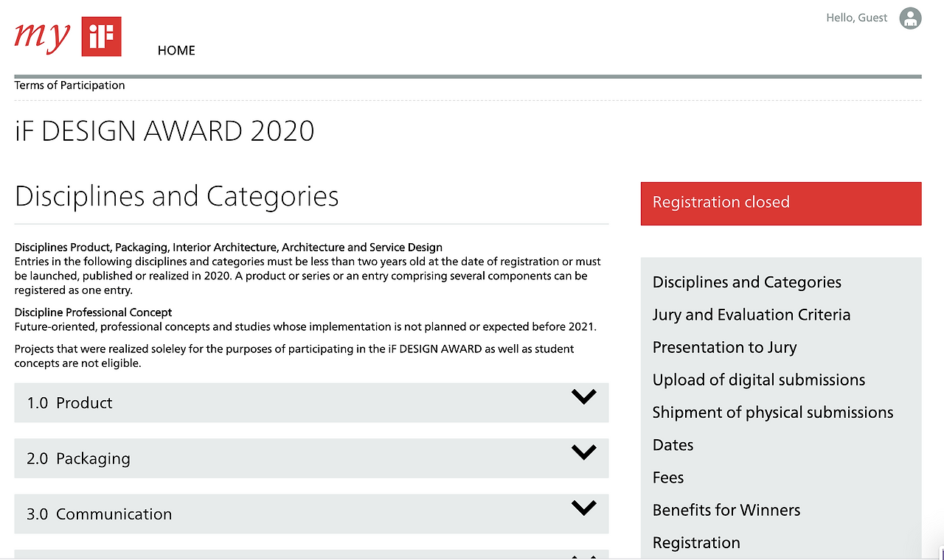Click the Registration sidebar link
This screenshot has width=944, height=560.
695,543
